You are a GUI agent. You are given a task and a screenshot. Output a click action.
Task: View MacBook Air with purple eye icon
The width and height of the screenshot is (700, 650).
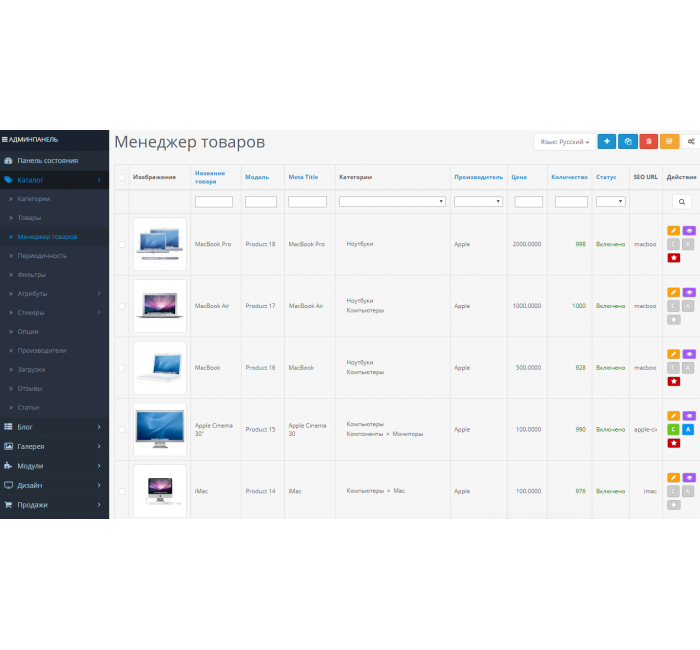tap(689, 292)
